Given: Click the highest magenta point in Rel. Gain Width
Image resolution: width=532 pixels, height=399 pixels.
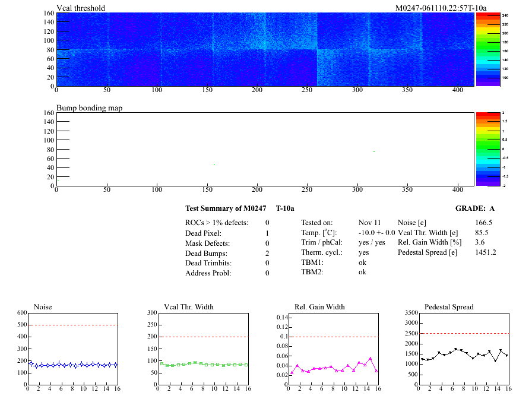Looking at the screenshot, I should (x=370, y=358).
